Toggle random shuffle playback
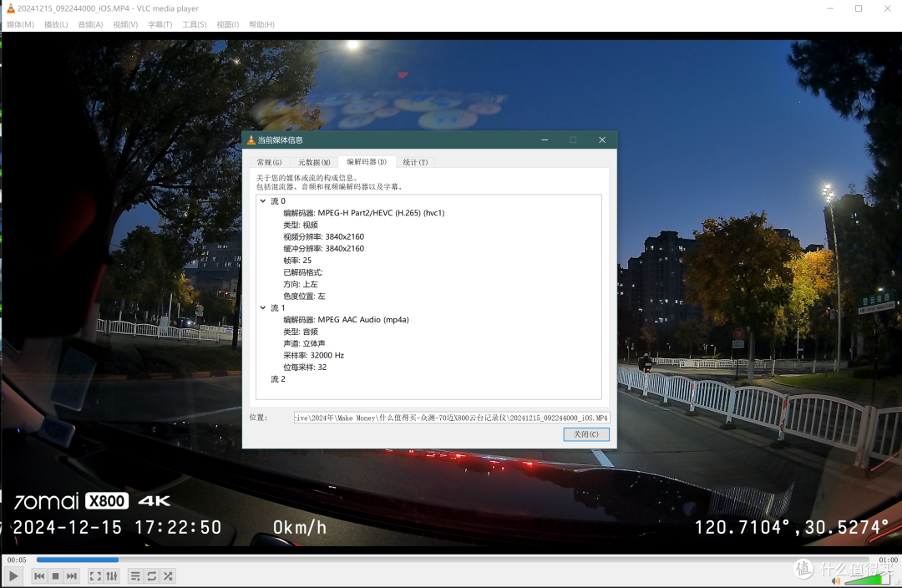 point(168,576)
